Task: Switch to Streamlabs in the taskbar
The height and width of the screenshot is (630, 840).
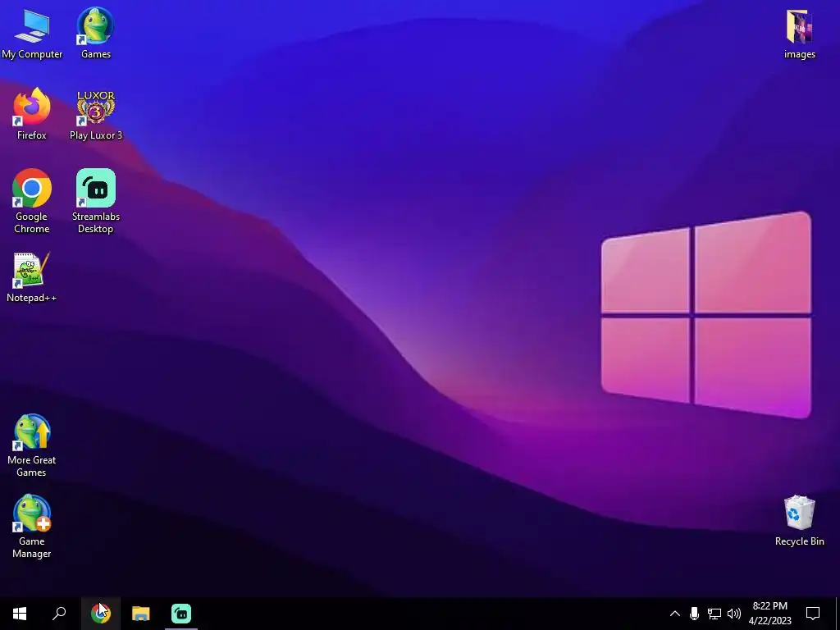Action: pos(181,614)
